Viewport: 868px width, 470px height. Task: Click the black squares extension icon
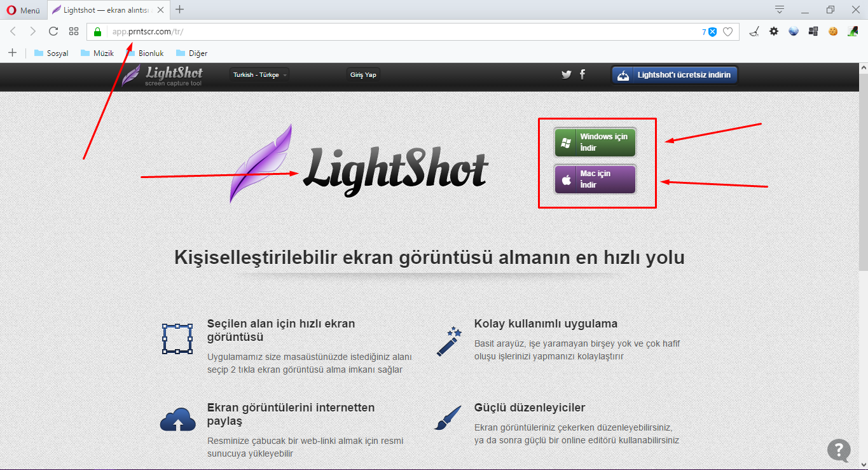[x=813, y=31]
